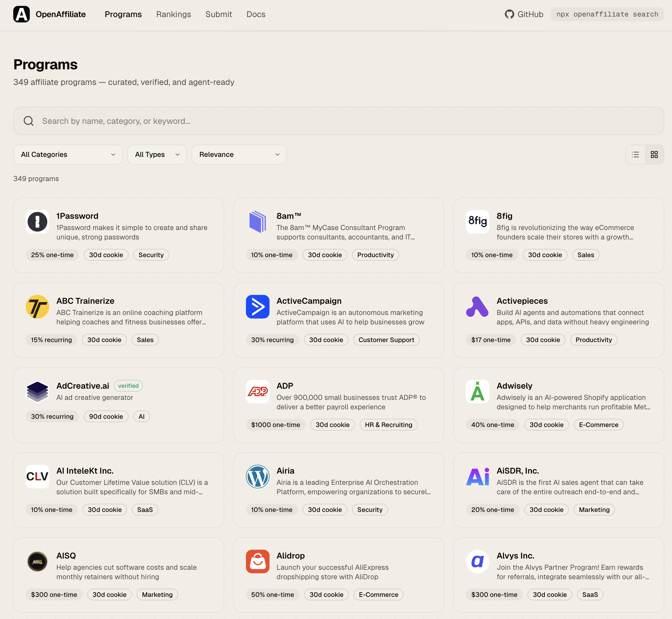This screenshot has height=619, width=672.
Task: Click the OpenAffiliate logo icon
Action: tap(22, 14)
